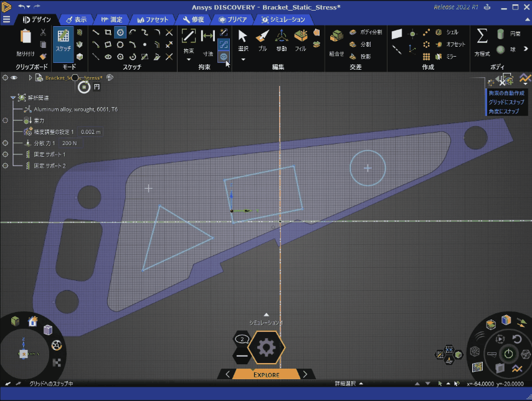Switch to the シミュレーション tab
The height and width of the screenshot is (401, 532).
tap(283, 20)
